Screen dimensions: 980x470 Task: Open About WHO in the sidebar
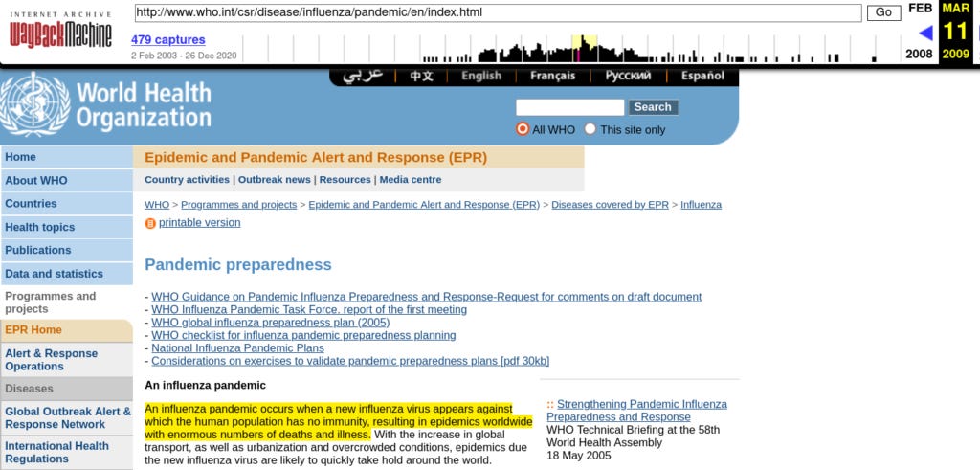coord(66,181)
